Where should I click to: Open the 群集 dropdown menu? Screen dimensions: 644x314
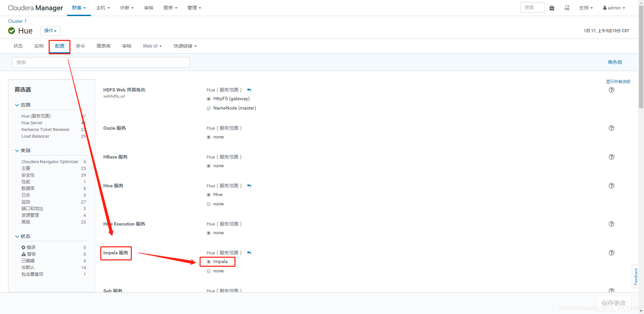[79, 8]
